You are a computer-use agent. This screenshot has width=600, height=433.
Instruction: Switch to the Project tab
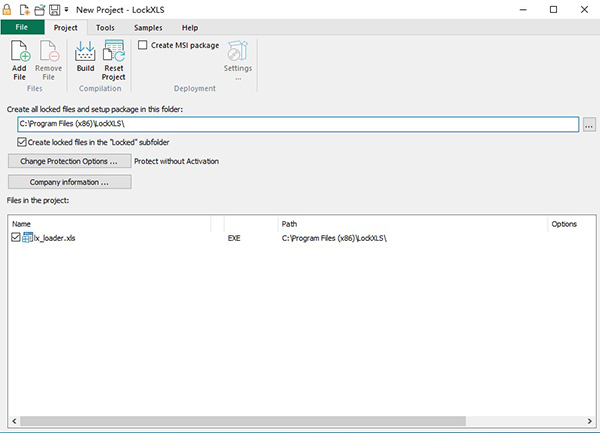[65, 28]
